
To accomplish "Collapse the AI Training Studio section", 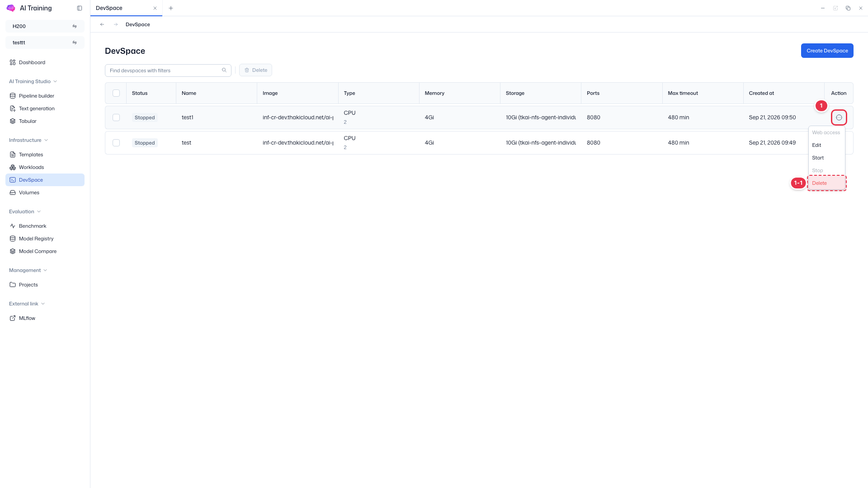I will (33, 81).
